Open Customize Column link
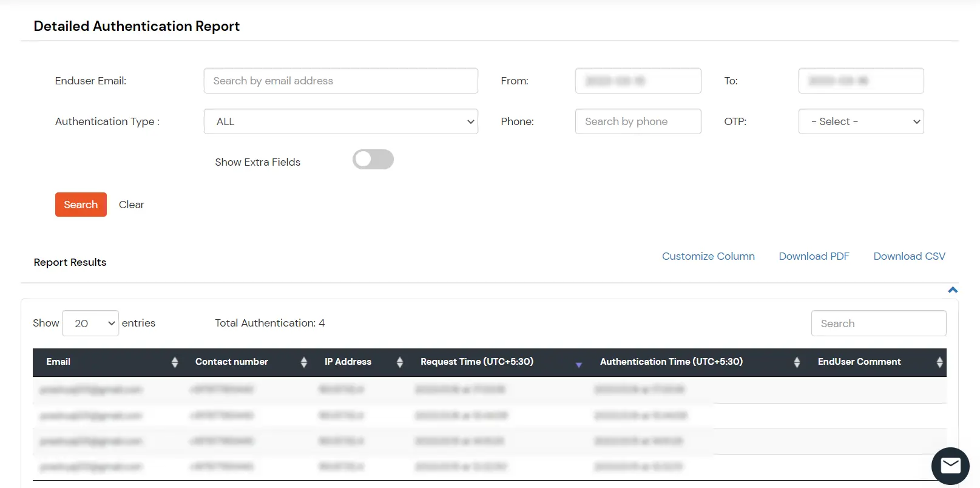980x488 pixels. pyautogui.click(x=708, y=256)
